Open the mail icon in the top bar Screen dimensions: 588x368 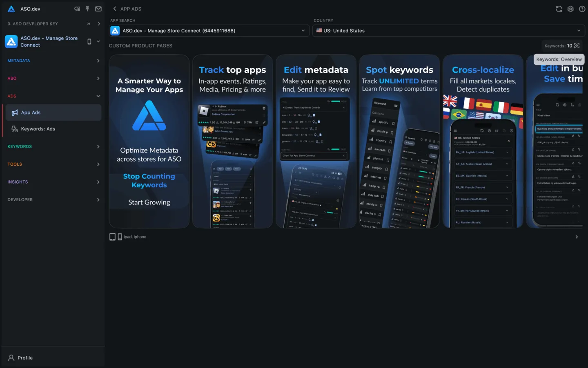click(x=98, y=9)
